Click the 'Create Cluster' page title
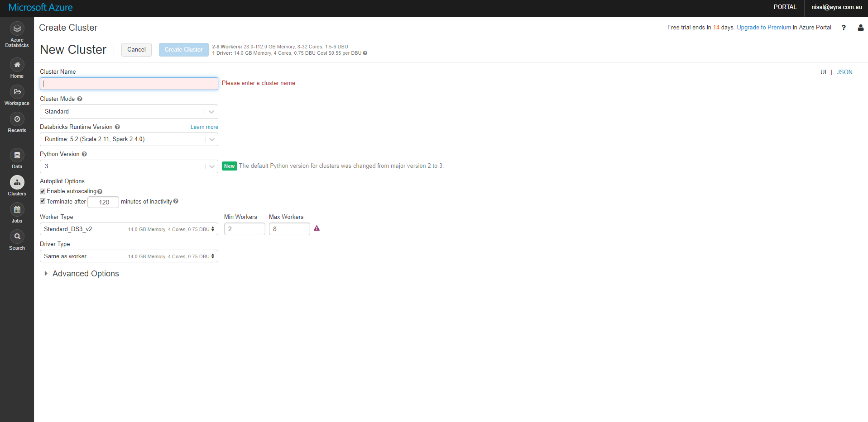The height and width of the screenshot is (422, 868). 68,28
